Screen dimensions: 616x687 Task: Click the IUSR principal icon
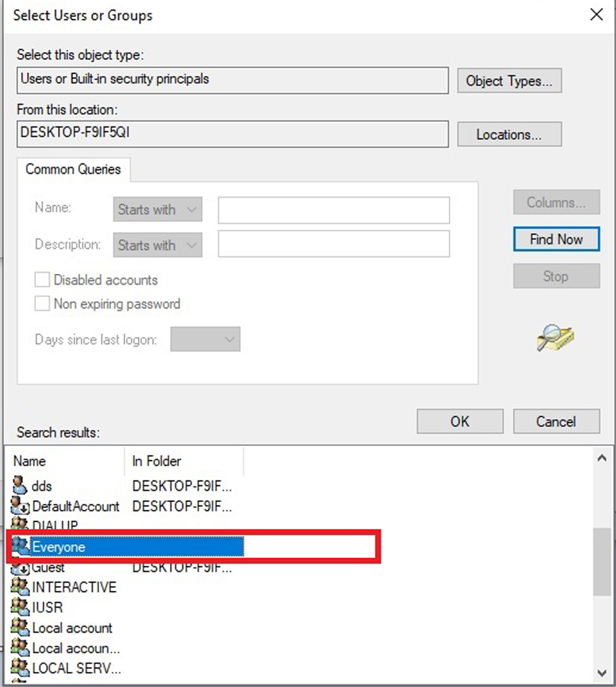[x=20, y=607]
